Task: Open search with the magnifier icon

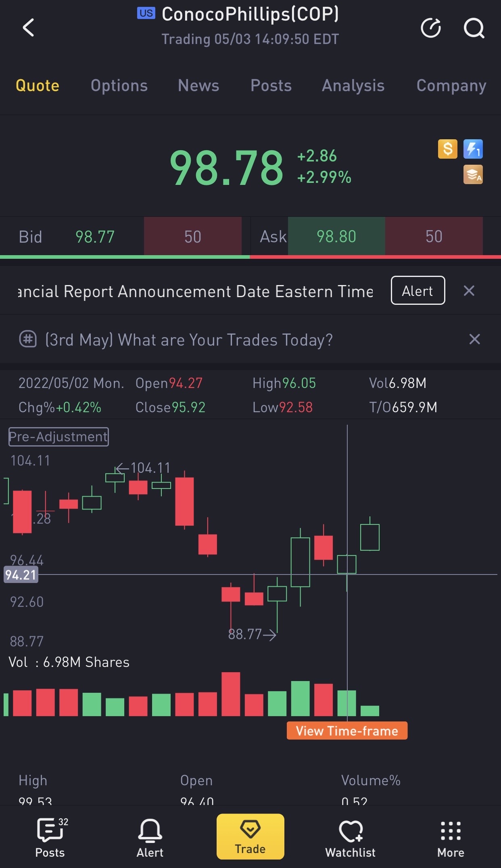Action: pyautogui.click(x=474, y=28)
